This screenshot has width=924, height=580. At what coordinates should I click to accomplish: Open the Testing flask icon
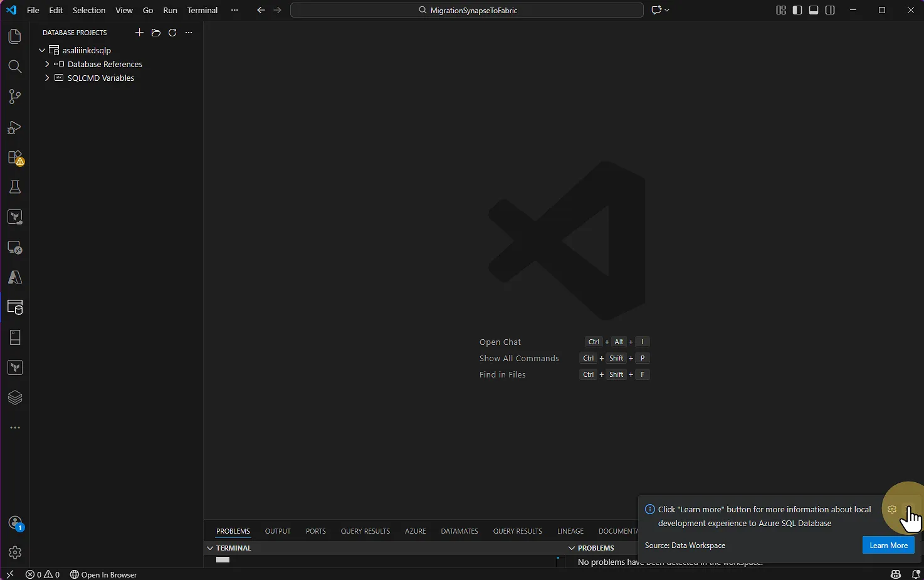(x=15, y=187)
